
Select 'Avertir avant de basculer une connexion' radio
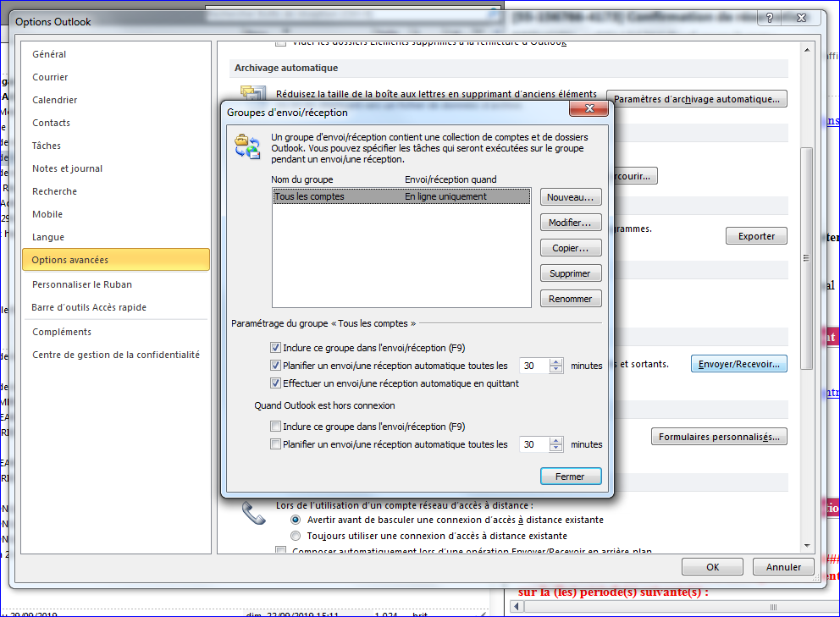(x=296, y=520)
